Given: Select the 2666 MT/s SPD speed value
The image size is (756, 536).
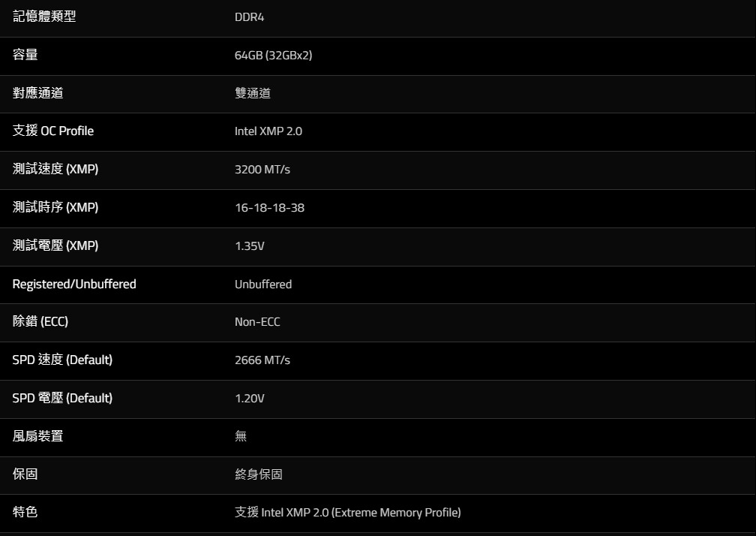Looking at the screenshot, I should coord(262,360).
